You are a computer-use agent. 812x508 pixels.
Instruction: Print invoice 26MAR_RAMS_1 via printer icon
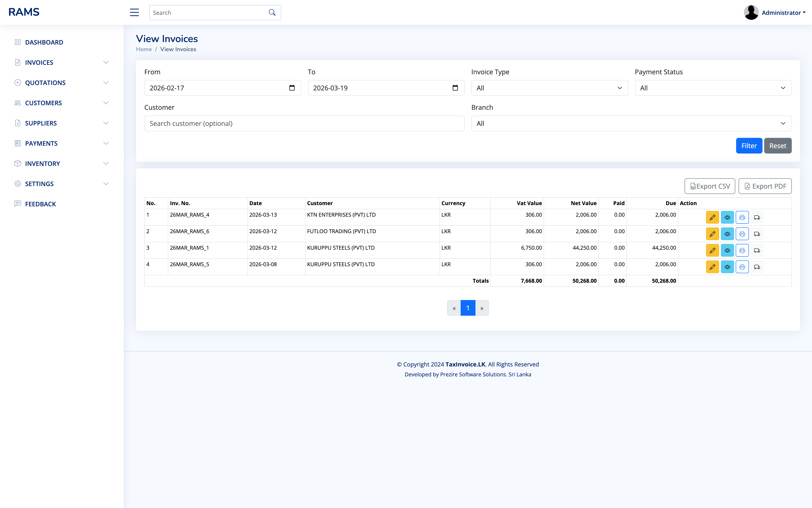742,250
